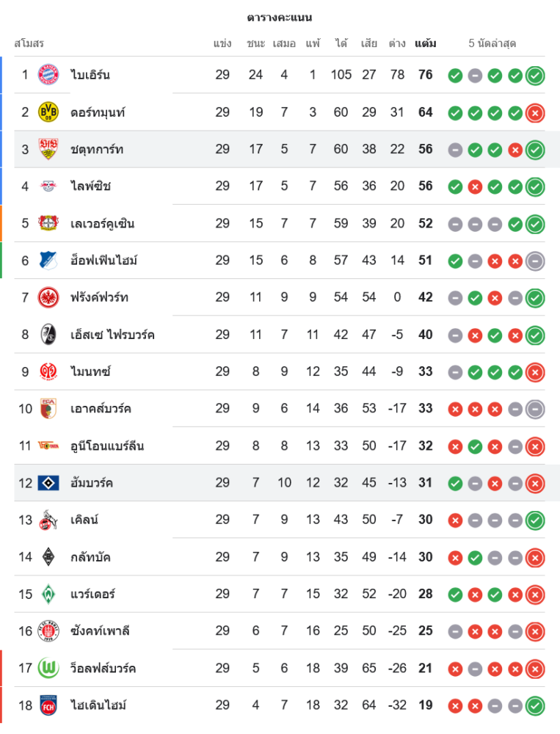Image resolution: width=560 pixels, height=734 pixels.
Task: Click the Hamburg diamond club logo
Action: [x=48, y=483]
